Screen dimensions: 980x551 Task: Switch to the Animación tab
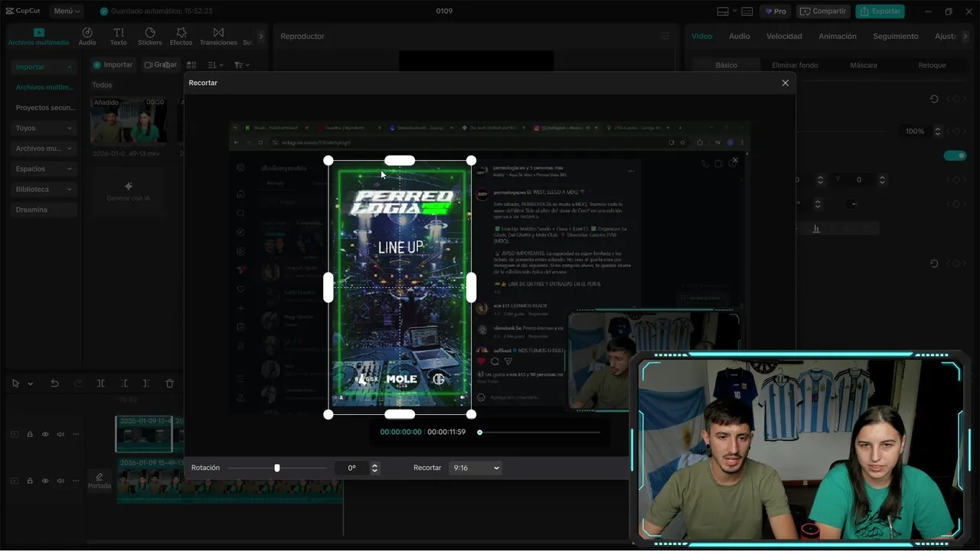(838, 36)
